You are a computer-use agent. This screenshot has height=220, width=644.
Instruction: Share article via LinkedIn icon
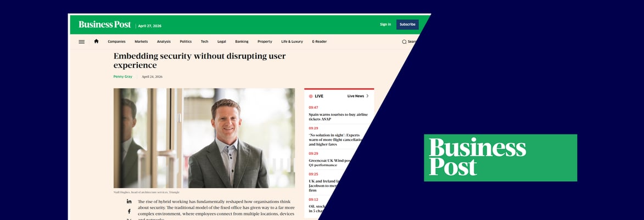click(129, 201)
